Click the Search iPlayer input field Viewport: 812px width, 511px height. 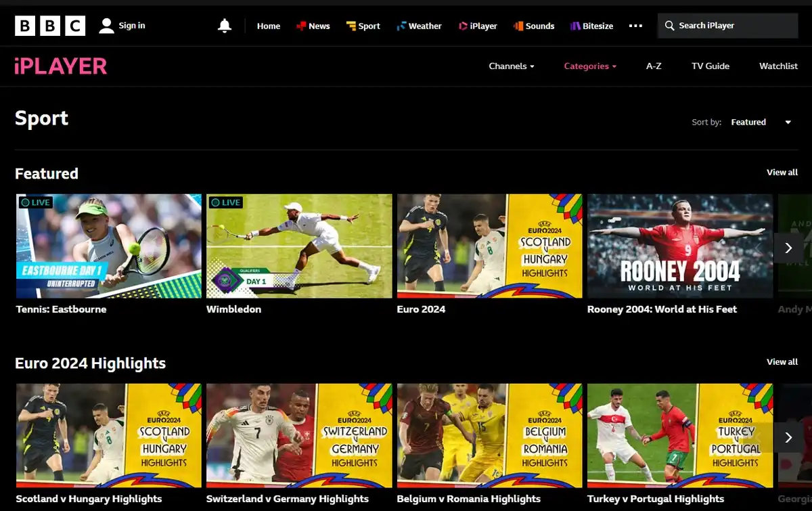coord(728,26)
